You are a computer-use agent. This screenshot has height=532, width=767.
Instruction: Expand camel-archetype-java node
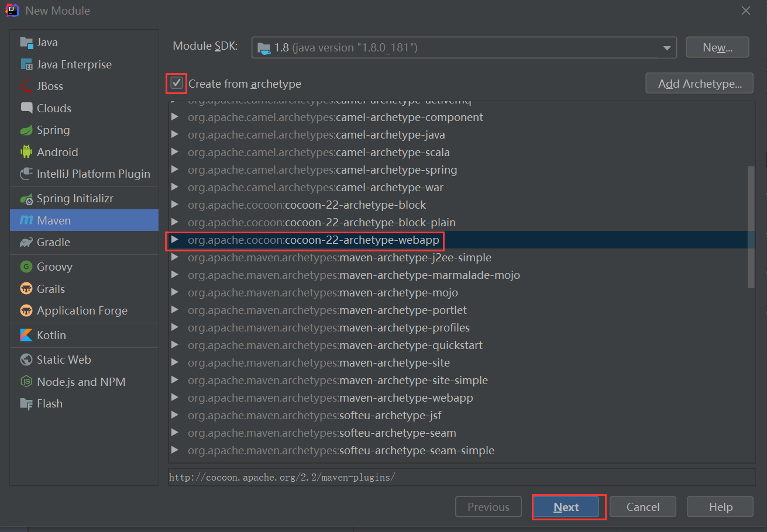[174, 134]
